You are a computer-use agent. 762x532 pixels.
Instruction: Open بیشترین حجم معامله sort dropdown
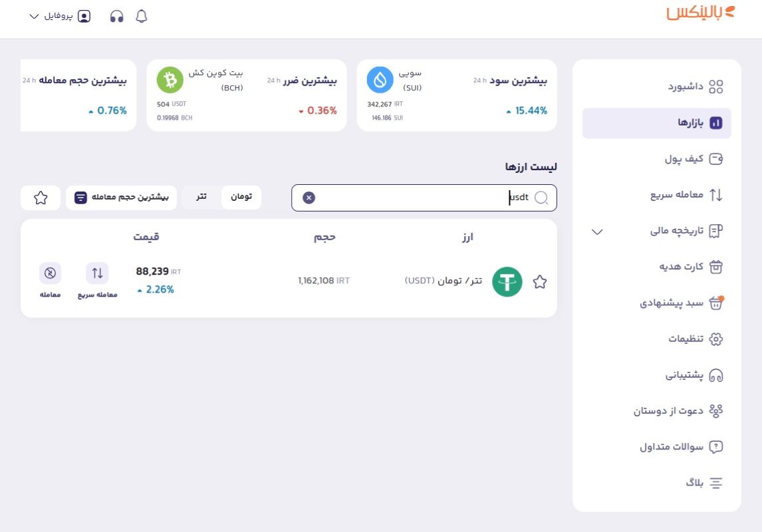(122, 198)
